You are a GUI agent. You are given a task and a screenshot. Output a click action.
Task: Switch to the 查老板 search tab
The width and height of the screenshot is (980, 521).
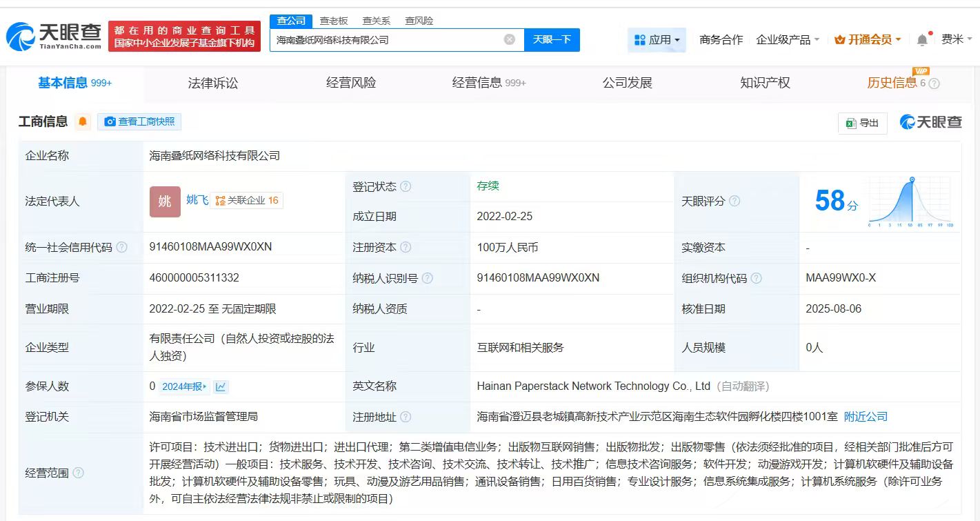click(x=334, y=21)
